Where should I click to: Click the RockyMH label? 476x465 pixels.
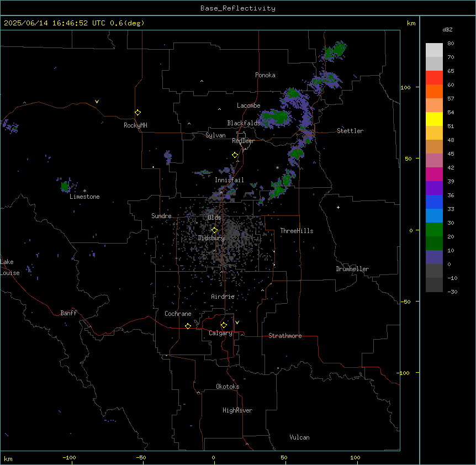[135, 125]
